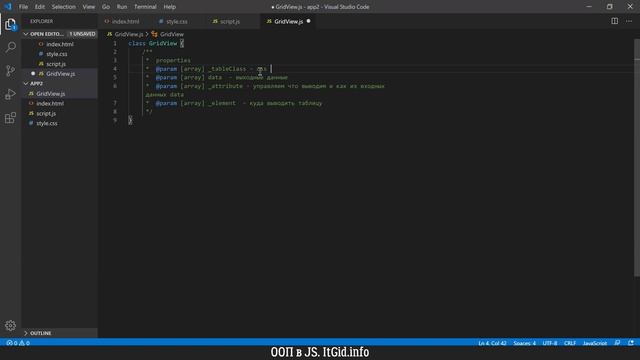Open the View menu
Viewport: 640px width, 360px height.
tap(89, 7)
